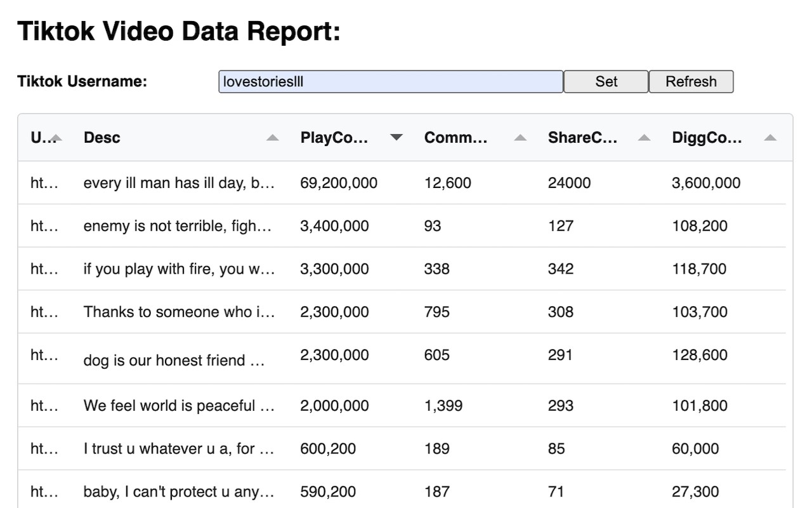Viewport: 812px width, 508px height.
Task: Click the Comment column sort arrow
Action: 520,138
